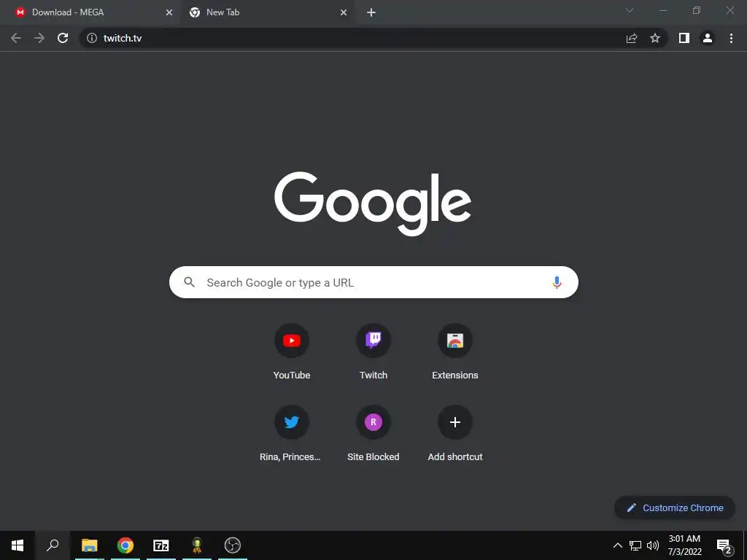Open OBS Studio from the taskbar

click(x=233, y=545)
